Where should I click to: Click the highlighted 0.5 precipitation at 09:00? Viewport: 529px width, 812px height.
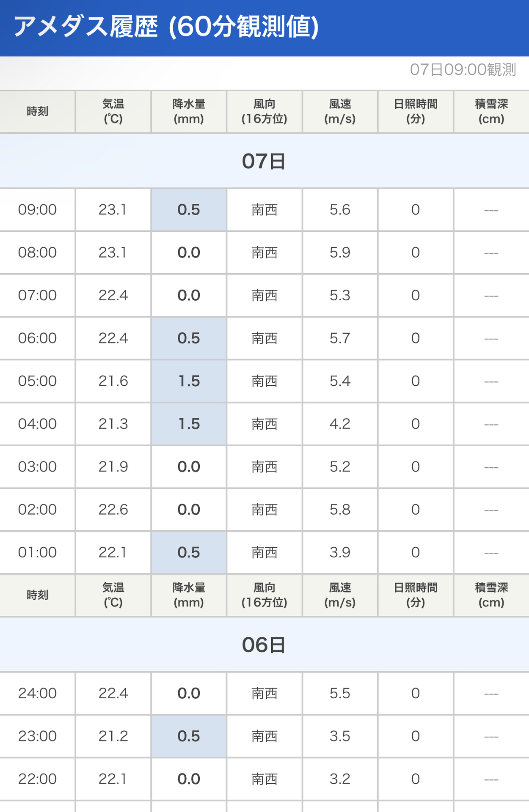click(189, 210)
